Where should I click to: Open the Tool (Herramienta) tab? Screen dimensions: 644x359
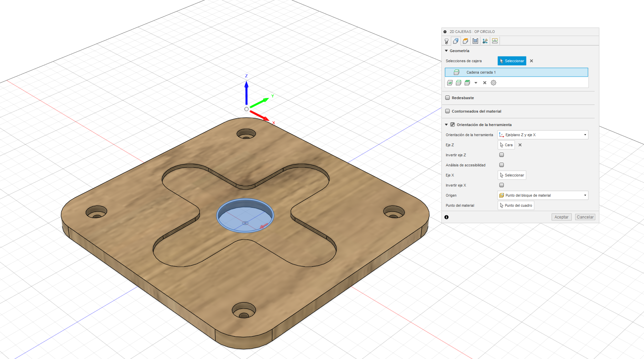(446, 41)
